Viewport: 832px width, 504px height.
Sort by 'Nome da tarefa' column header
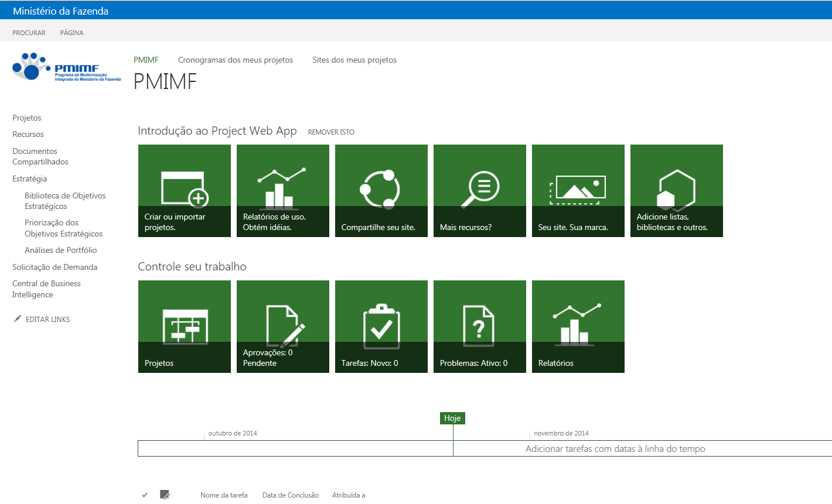point(224,495)
